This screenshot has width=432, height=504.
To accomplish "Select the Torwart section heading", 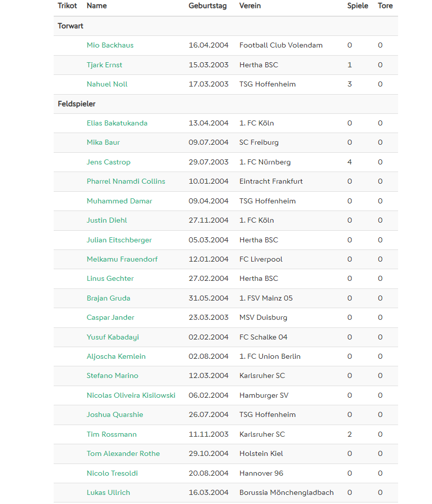I will pyautogui.click(x=70, y=26).
